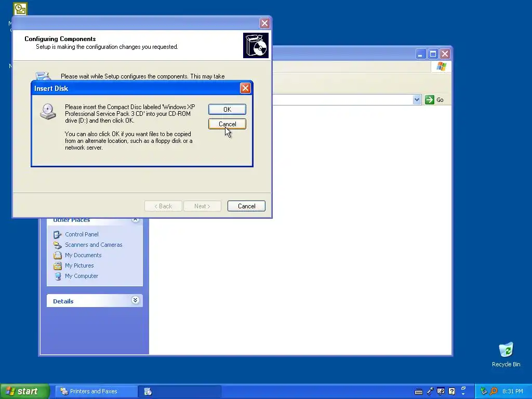Click the Scanners and Cameras icon

coord(57,245)
